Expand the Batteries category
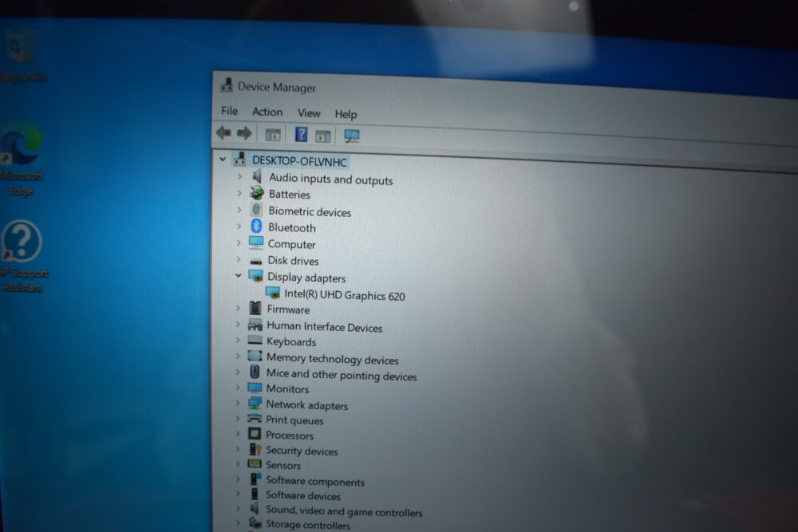Screen dimensions: 798x532 tap(239, 193)
